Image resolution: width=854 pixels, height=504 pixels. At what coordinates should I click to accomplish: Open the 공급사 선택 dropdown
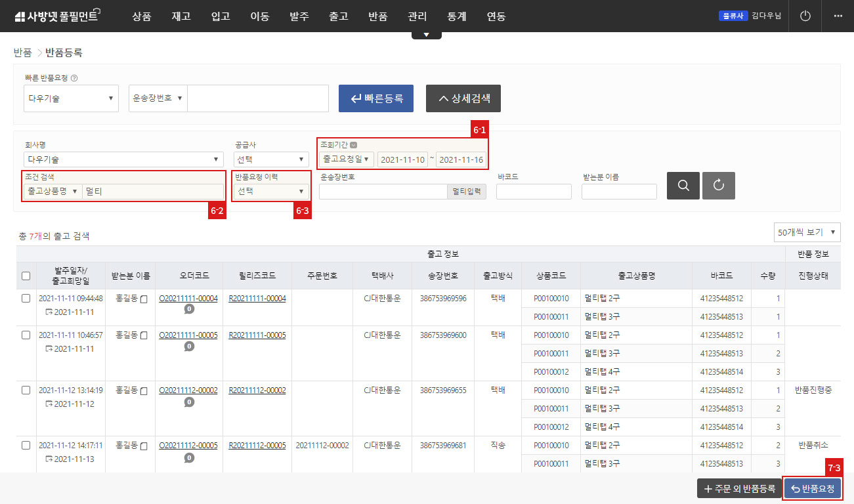coord(272,159)
